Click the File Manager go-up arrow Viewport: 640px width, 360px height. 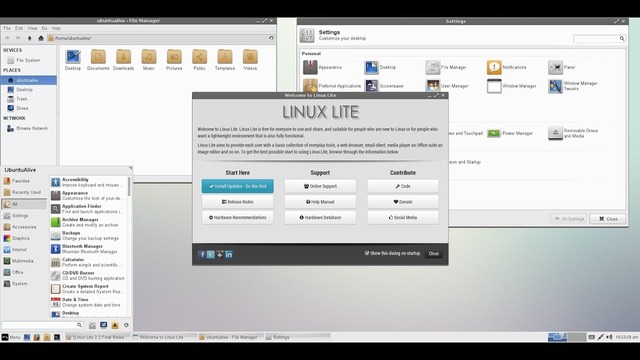click(x=29, y=38)
